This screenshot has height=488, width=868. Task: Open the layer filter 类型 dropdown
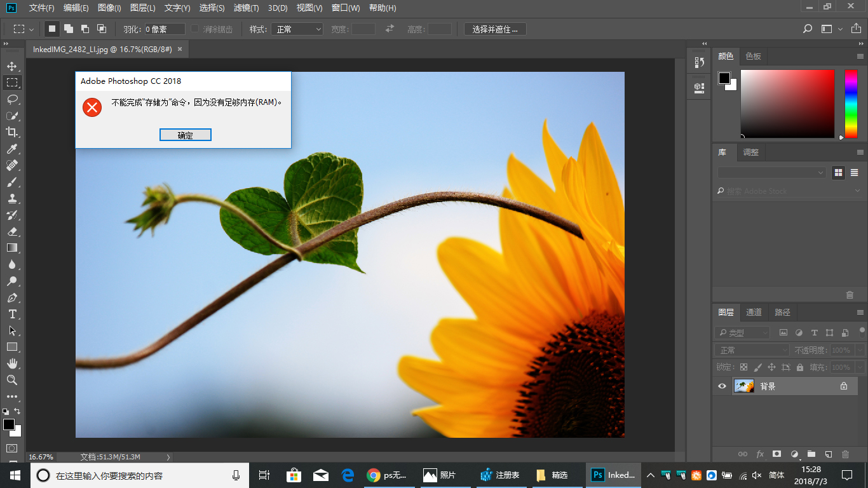pos(742,332)
